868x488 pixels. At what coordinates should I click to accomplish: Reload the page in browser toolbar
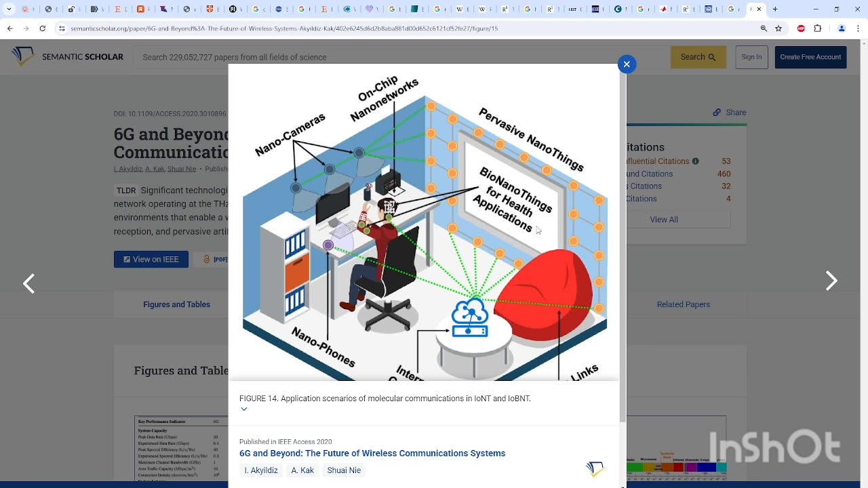pyautogui.click(x=43, y=28)
